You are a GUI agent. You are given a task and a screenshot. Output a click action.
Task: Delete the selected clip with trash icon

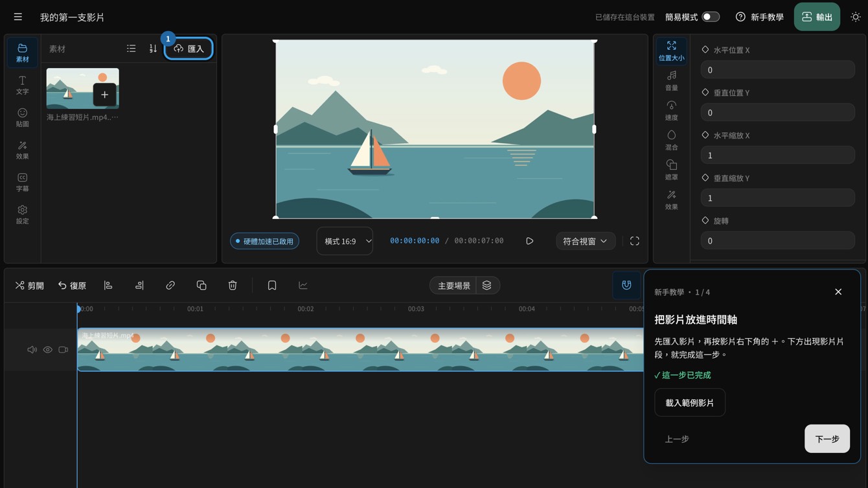coord(233,285)
